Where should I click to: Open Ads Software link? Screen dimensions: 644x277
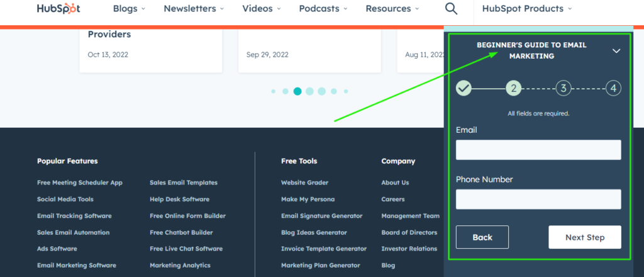[57, 249]
